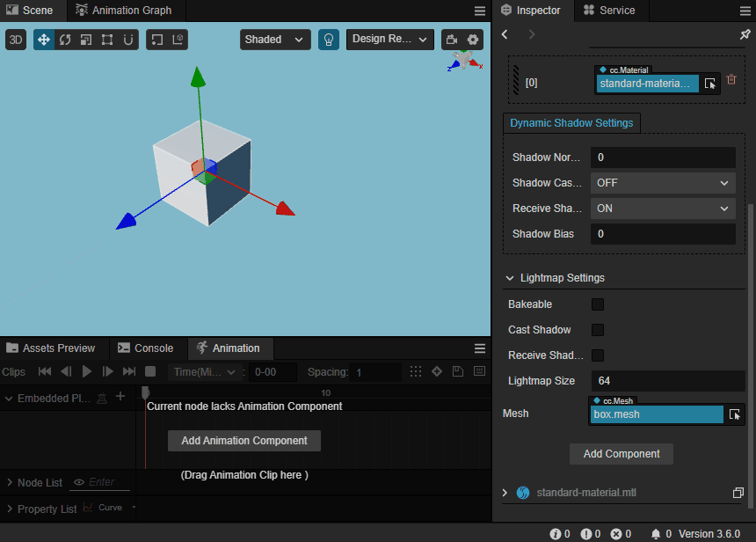Select the Scale gizmo tool
Viewport: 756px width, 542px height.
(x=86, y=40)
